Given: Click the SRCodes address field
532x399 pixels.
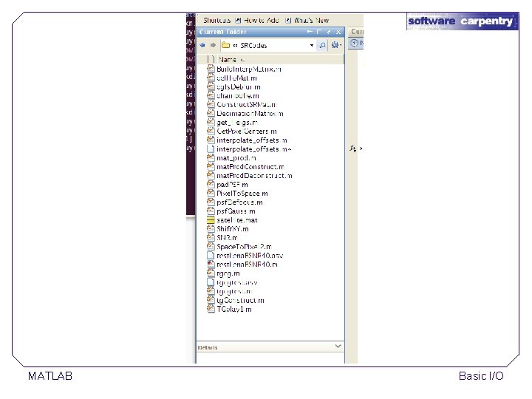Looking at the screenshot, I should coord(269,45).
